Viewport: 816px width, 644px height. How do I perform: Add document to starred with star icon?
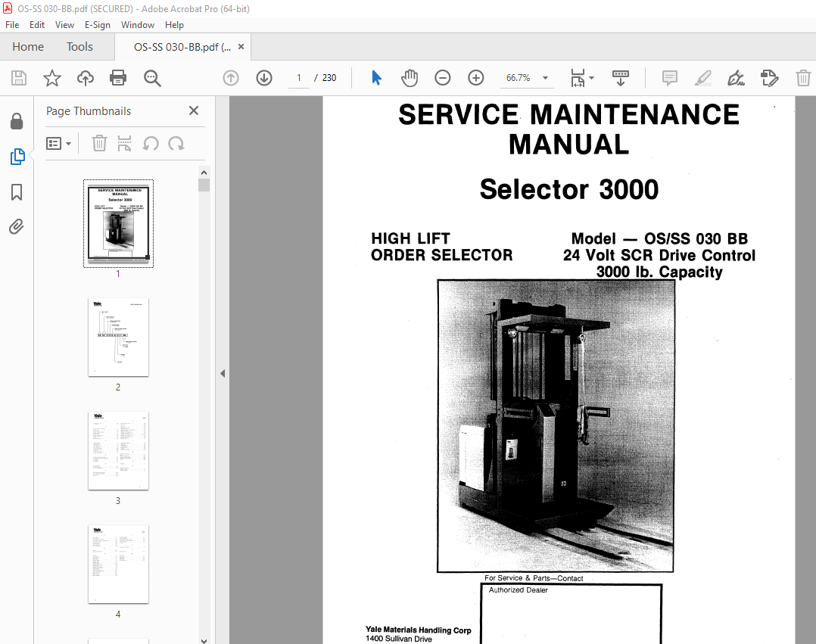[x=52, y=78]
